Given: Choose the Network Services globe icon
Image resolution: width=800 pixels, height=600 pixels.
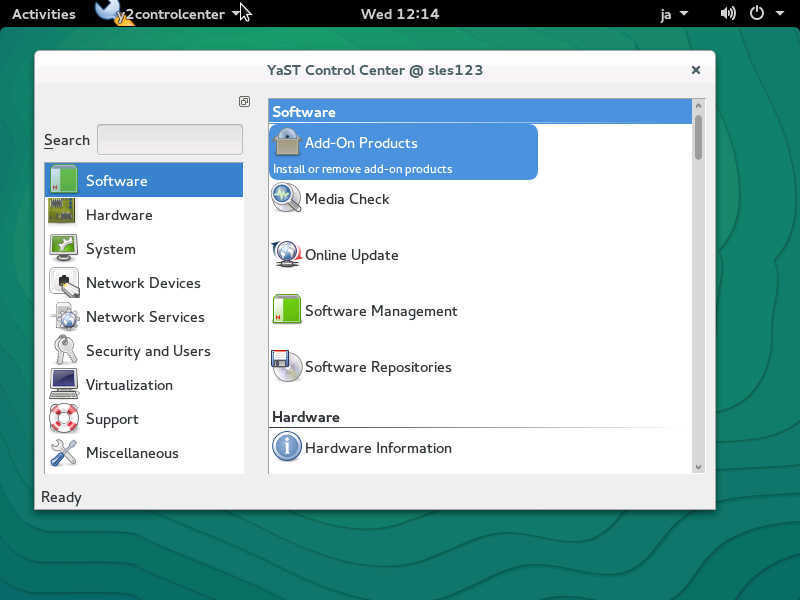Looking at the screenshot, I should [65, 316].
